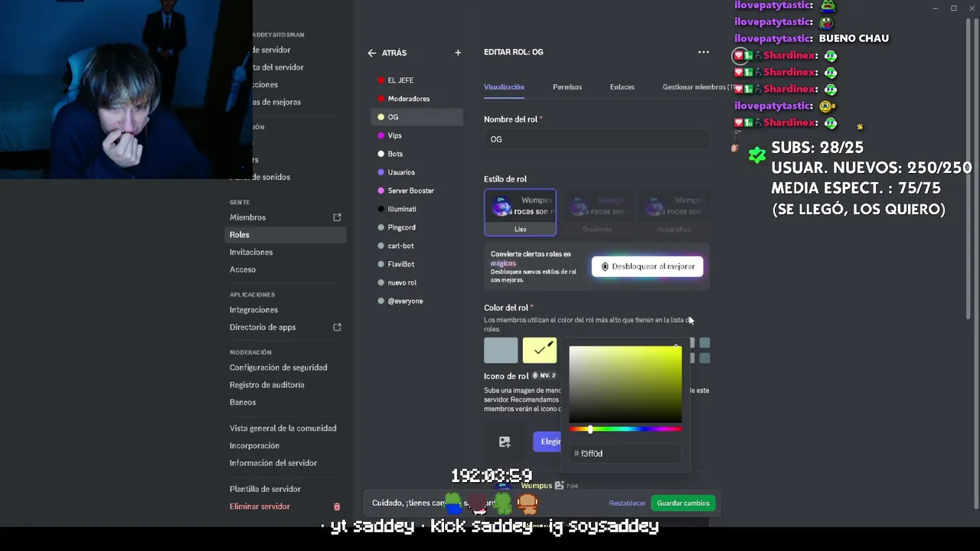The width and height of the screenshot is (980, 551).
Task: Click Desbloquear al mejorar button
Action: [647, 266]
